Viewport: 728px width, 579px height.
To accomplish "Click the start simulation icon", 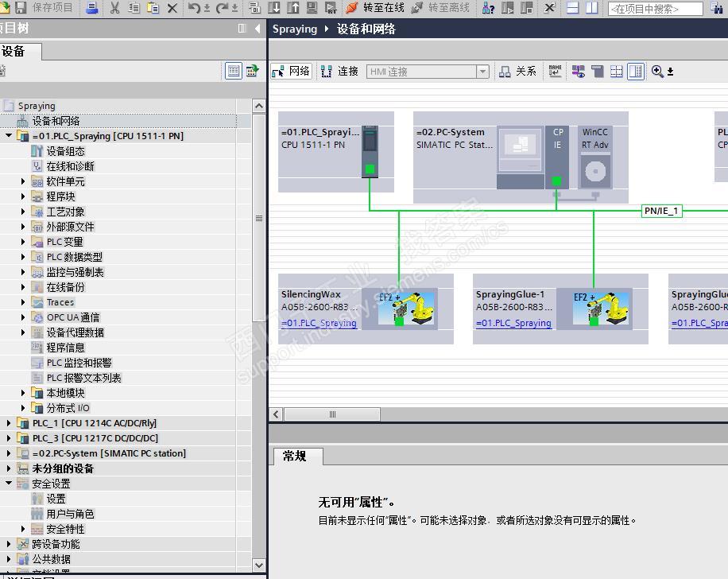I will click(x=312, y=8).
